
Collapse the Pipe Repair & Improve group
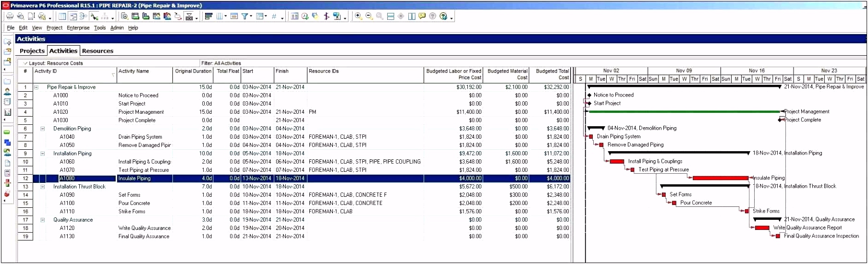coord(36,87)
